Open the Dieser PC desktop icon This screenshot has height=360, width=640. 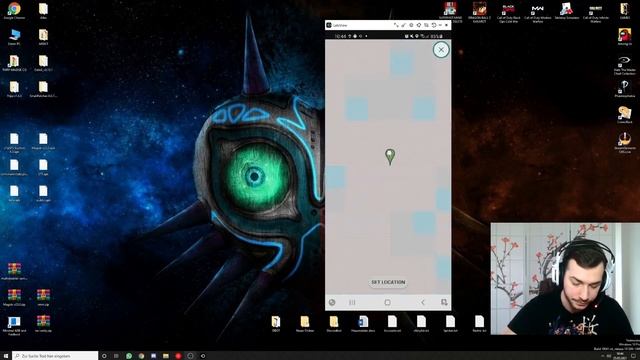click(14, 37)
